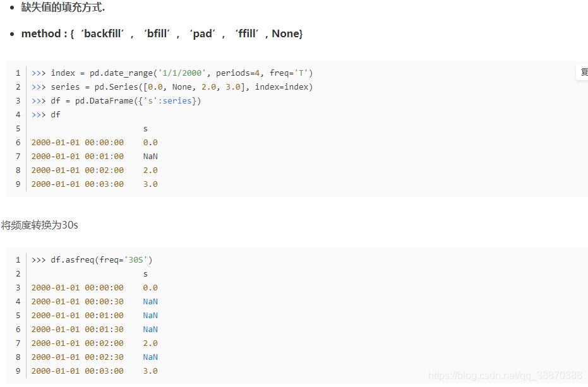This screenshot has height=387, width=588.
Task: Click the word 'backfill' in the method list
Action: click(103, 33)
